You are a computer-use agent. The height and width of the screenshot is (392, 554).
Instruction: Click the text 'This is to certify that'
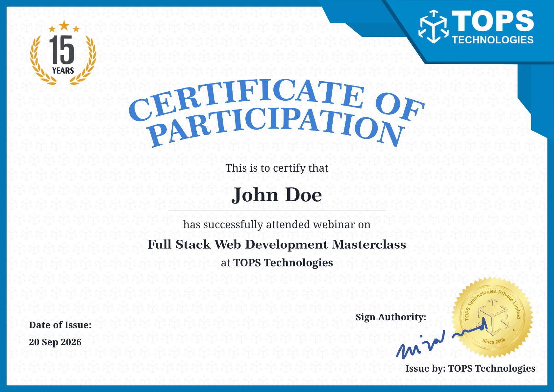[x=277, y=168]
